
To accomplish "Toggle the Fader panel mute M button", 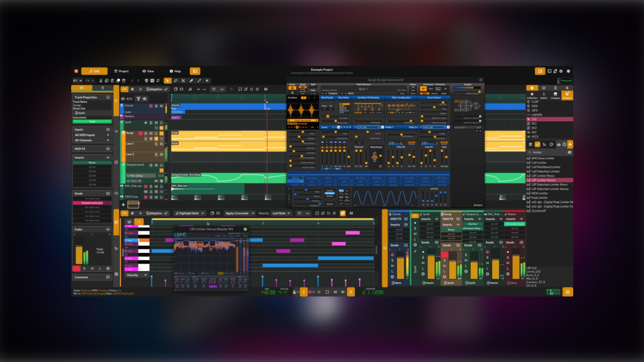I will pos(92,268).
